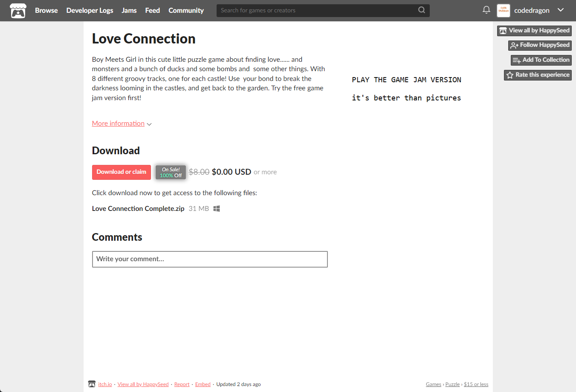
Task: Click Download or claim button
Action: (122, 172)
